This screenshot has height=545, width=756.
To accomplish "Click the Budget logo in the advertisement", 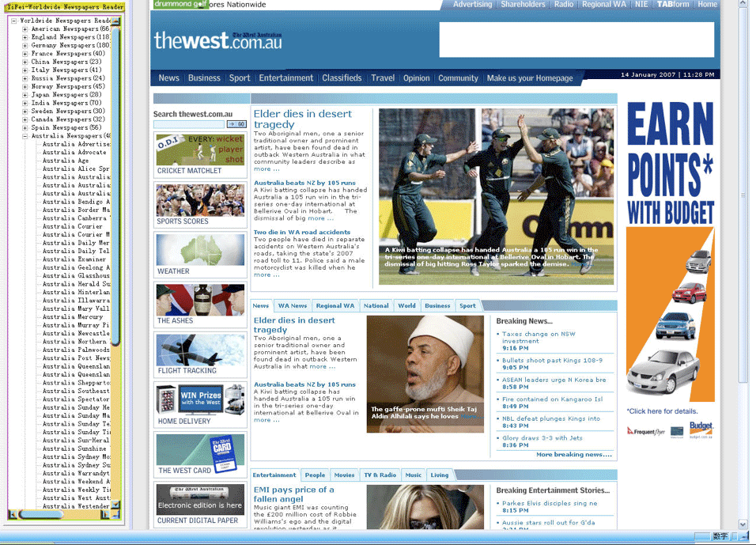I will (701, 429).
